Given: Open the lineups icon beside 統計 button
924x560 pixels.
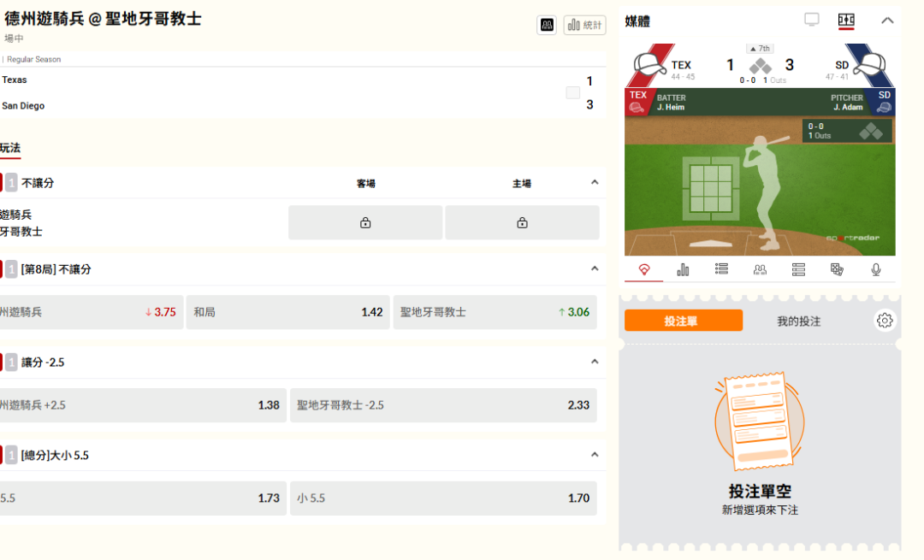Looking at the screenshot, I should click(x=547, y=25).
